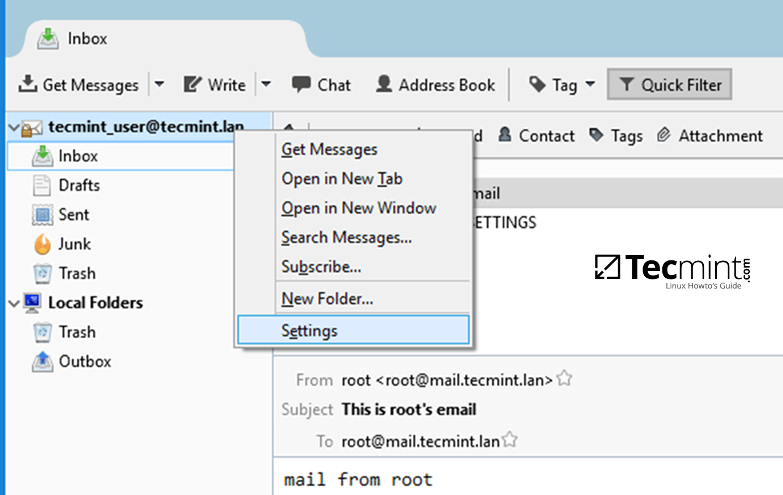Click the Sent folder icon
The height and width of the screenshot is (495, 783).
[42, 215]
